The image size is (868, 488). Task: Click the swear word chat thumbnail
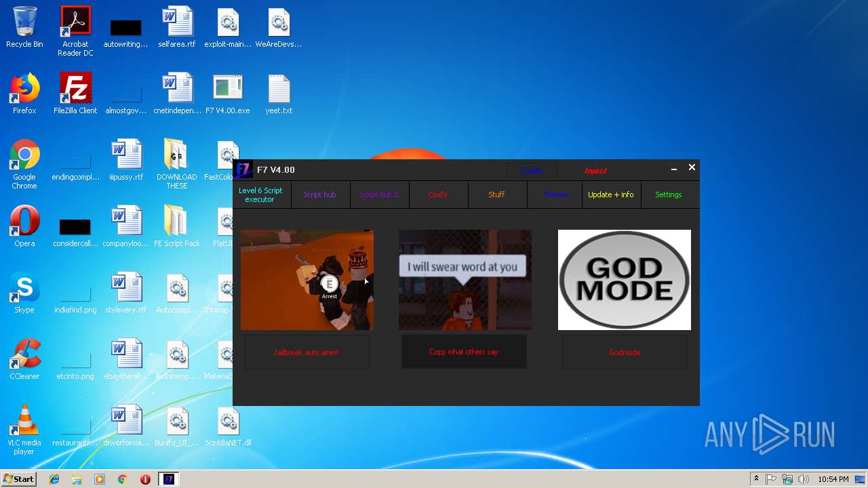tap(465, 280)
